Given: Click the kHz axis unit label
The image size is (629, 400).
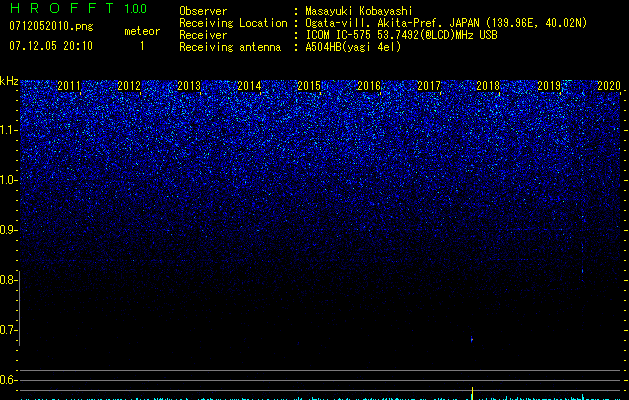Looking at the screenshot, I should click(x=9, y=81).
